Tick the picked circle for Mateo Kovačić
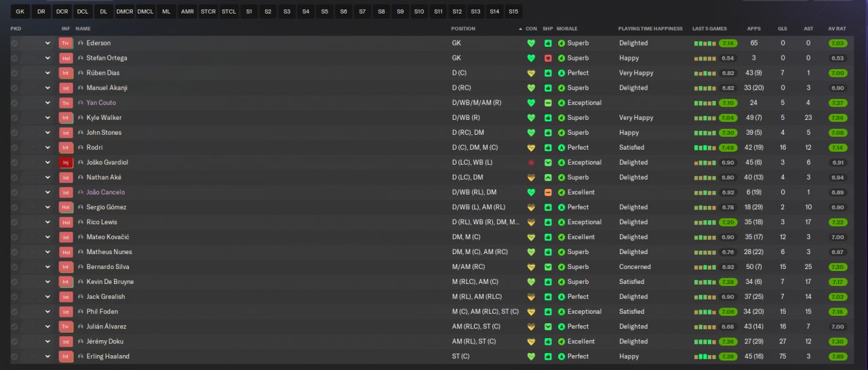 tap(14, 237)
